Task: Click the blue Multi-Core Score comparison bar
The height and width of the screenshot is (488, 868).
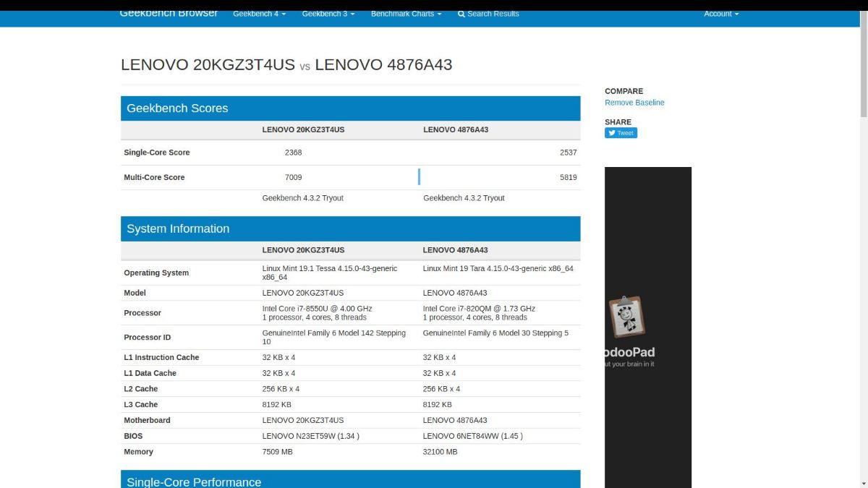Action: pos(419,177)
